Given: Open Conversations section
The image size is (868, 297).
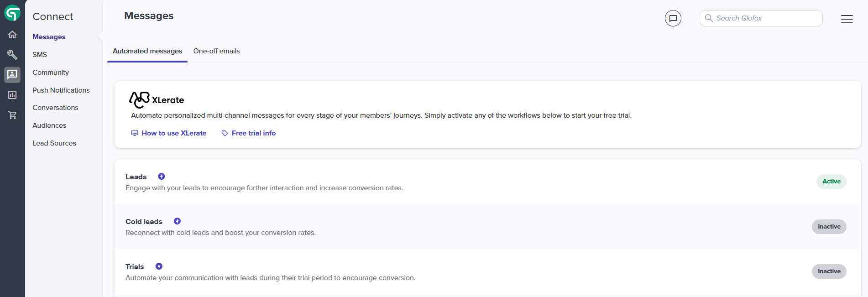Looking at the screenshot, I should 55,108.
